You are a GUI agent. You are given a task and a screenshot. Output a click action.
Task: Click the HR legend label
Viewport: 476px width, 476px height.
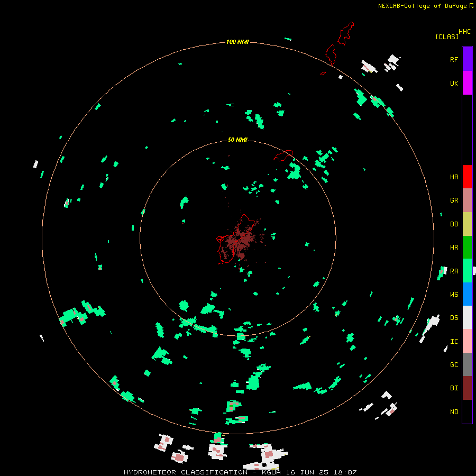(x=454, y=248)
